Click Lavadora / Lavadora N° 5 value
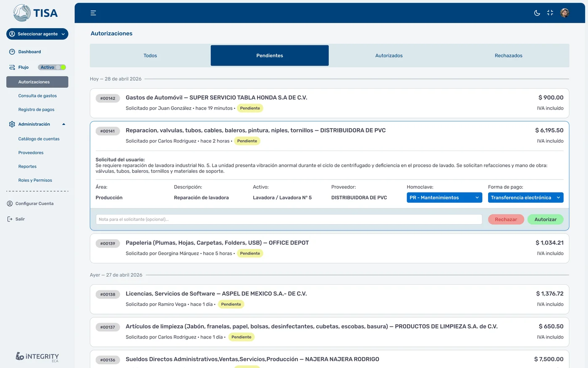The image size is (588, 368). click(x=282, y=198)
